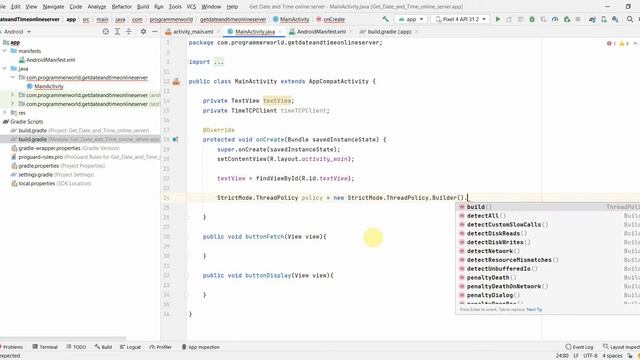This screenshot has height=360, width=640.
Task: Unfold the collapsed import block
Action: 219,62
